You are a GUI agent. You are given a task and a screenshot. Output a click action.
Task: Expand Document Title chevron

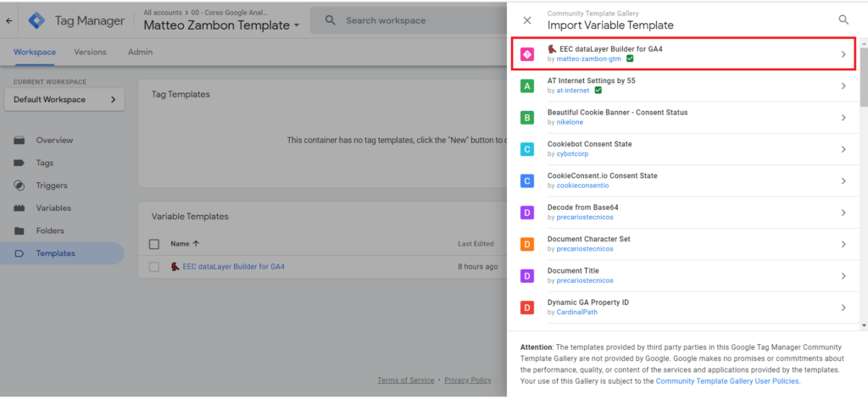tap(843, 275)
